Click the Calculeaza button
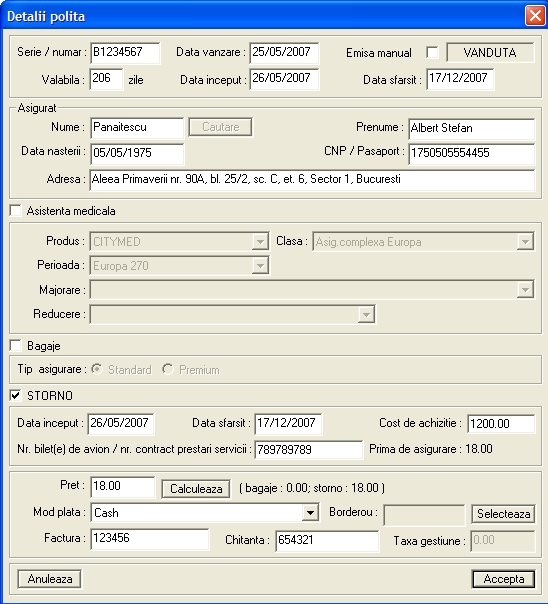The image size is (548, 604). point(196,488)
